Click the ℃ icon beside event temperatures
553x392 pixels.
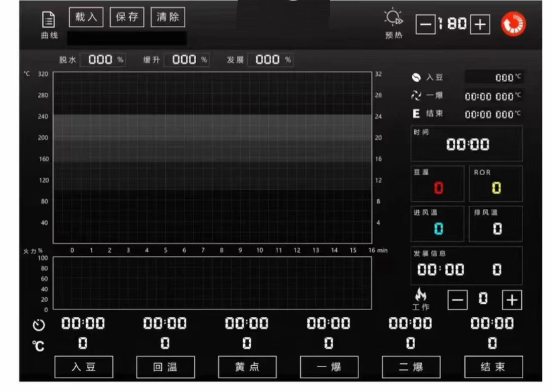click(x=38, y=346)
